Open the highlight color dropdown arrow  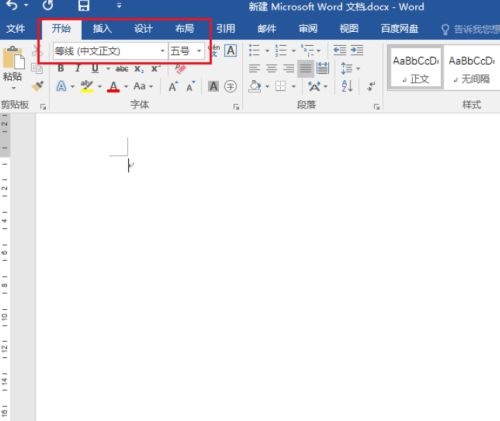point(100,87)
